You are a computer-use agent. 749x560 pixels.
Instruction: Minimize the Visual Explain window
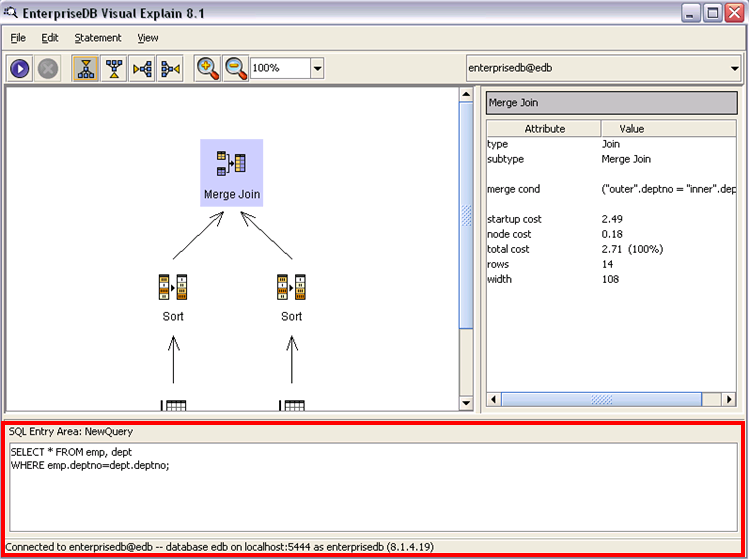(690, 12)
